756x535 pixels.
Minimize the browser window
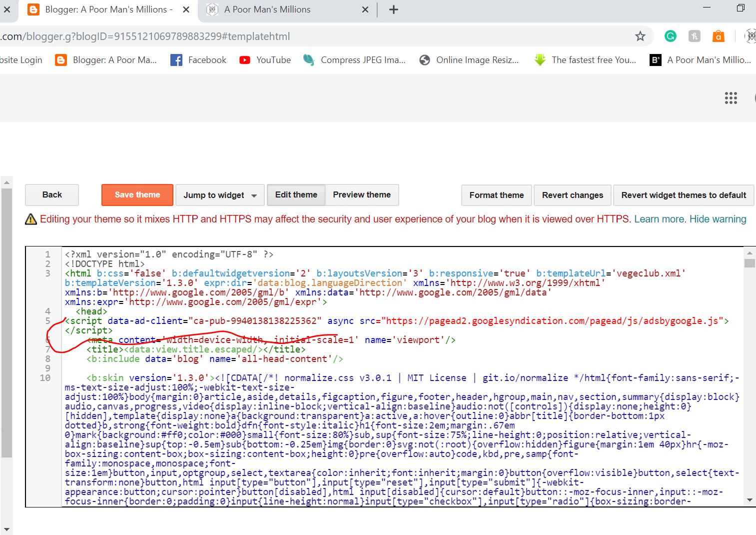(x=707, y=7)
